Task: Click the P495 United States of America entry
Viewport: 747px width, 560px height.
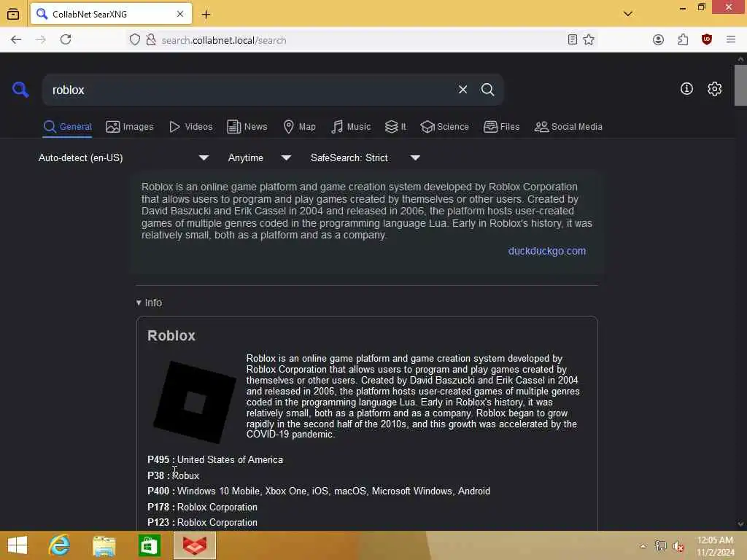Action: point(215,459)
